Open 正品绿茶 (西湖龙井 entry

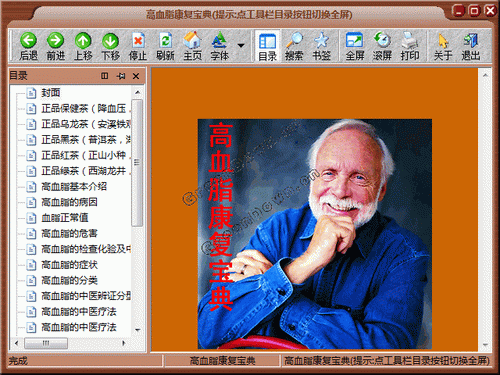point(86,171)
